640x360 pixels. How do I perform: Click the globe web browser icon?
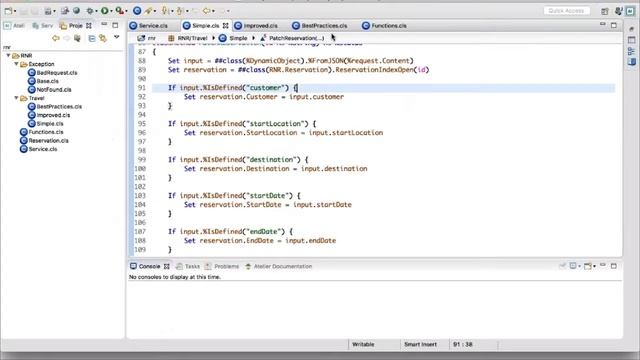tap(76, 11)
